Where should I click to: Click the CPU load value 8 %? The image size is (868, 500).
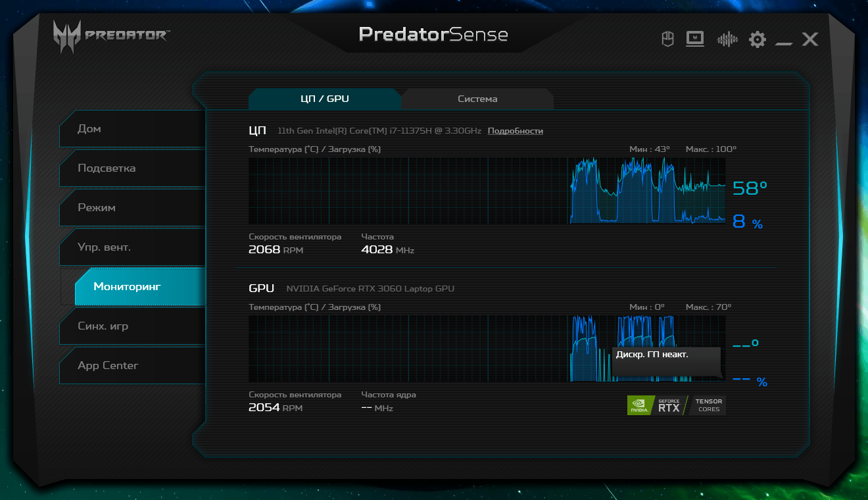coord(748,222)
